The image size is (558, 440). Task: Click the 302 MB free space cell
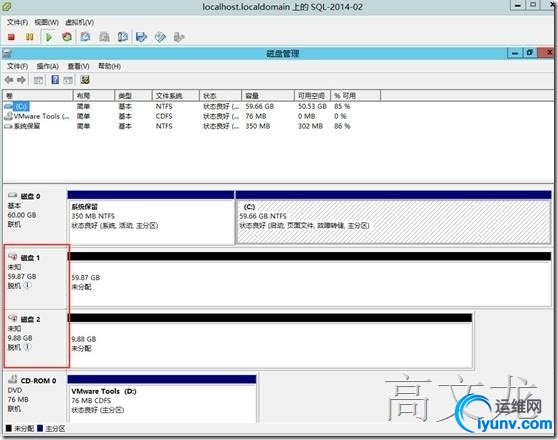click(x=310, y=126)
